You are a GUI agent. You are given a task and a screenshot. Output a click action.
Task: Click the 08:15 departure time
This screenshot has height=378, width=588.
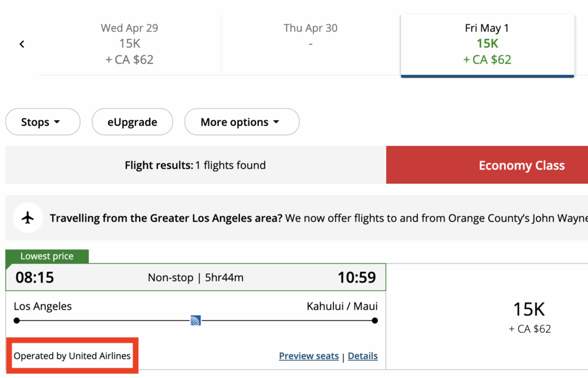pyautogui.click(x=34, y=278)
